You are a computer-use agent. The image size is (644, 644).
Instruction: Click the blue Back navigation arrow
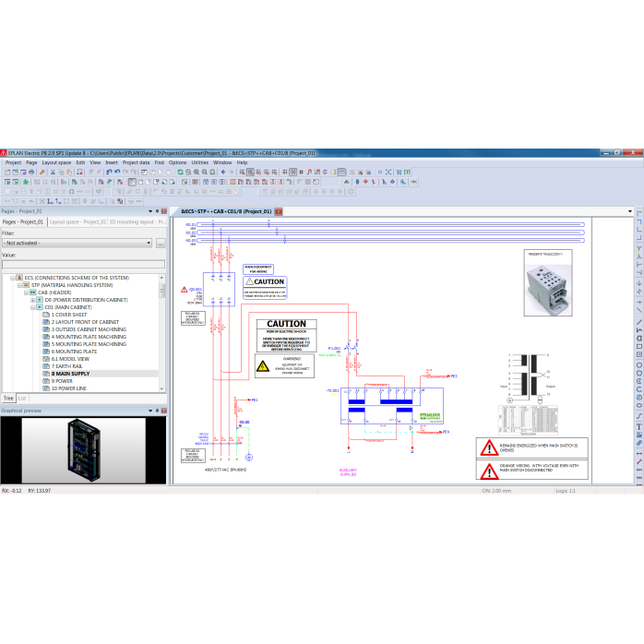(223, 173)
